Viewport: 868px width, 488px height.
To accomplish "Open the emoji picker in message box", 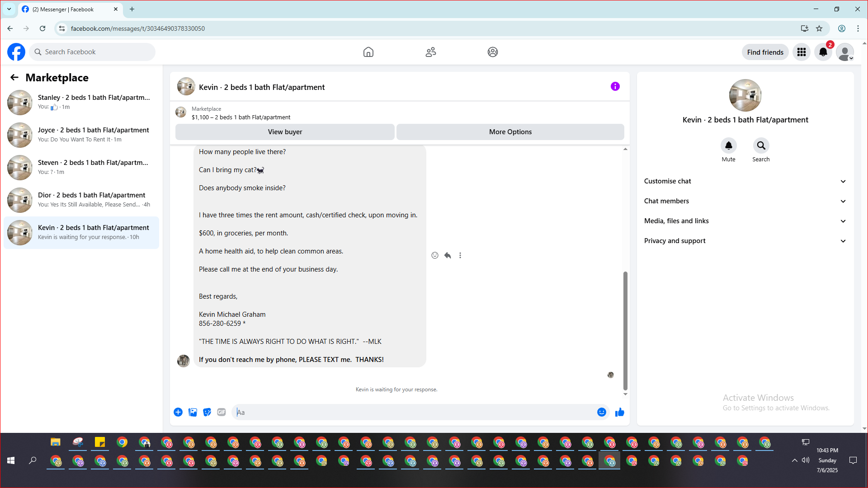I will 601,412.
